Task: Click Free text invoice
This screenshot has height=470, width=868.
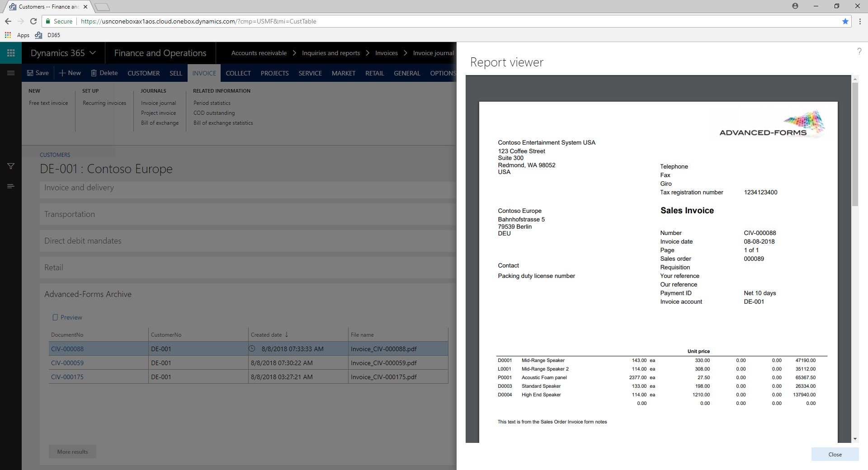Action: pos(48,103)
